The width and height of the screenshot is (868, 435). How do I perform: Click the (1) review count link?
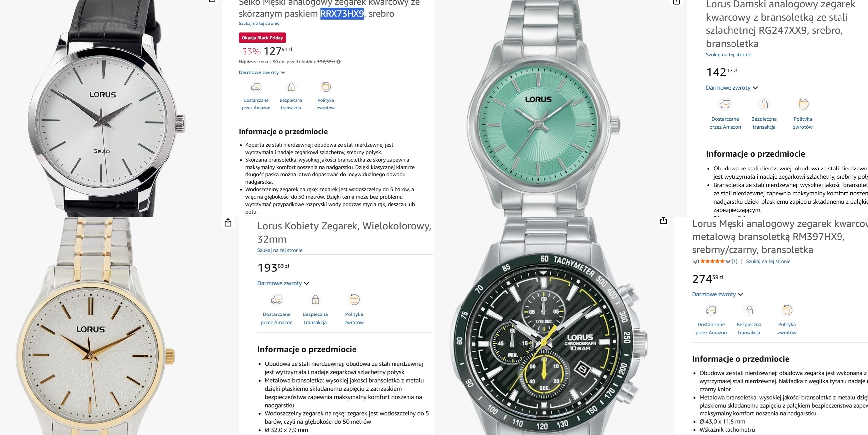tap(734, 261)
